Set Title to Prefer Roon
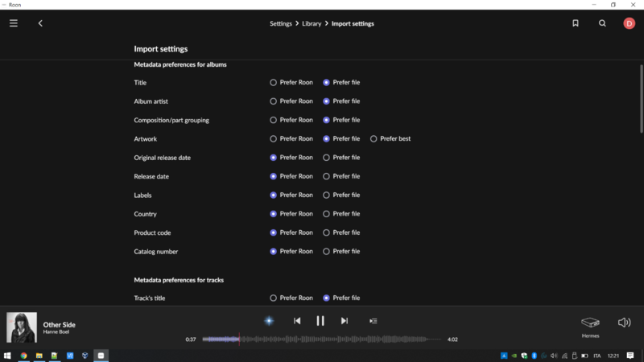Image resolution: width=644 pixels, height=362 pixels. pyautogui.click(x=291, y=83)
